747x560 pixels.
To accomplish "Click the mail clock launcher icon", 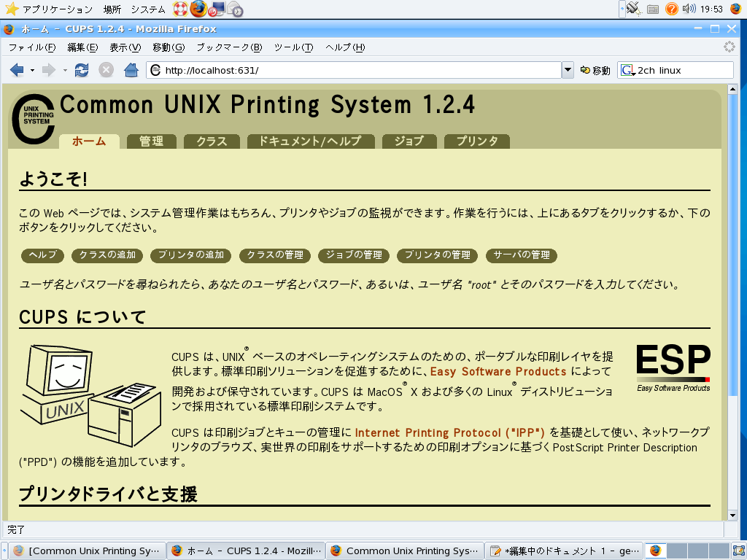I will point(236,9).
